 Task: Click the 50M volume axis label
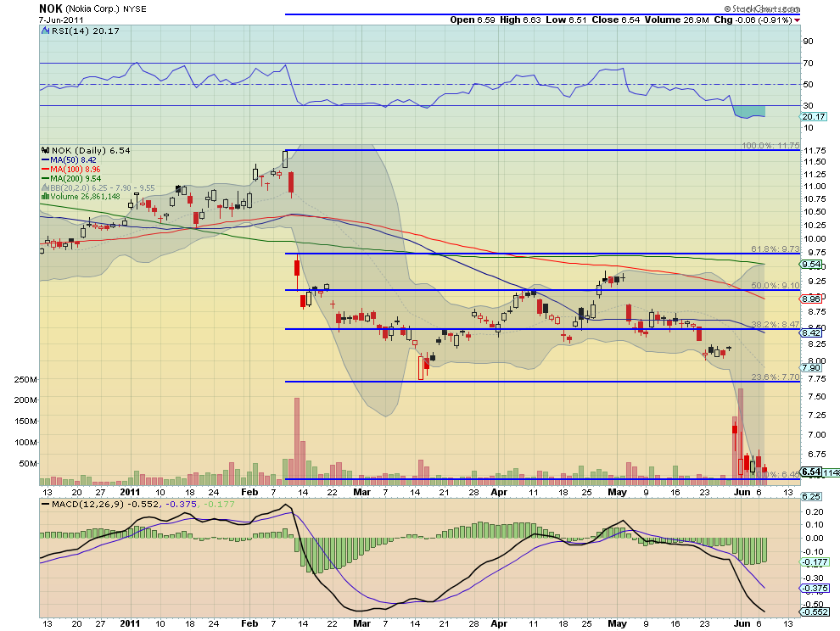click(x=28, y=463)
